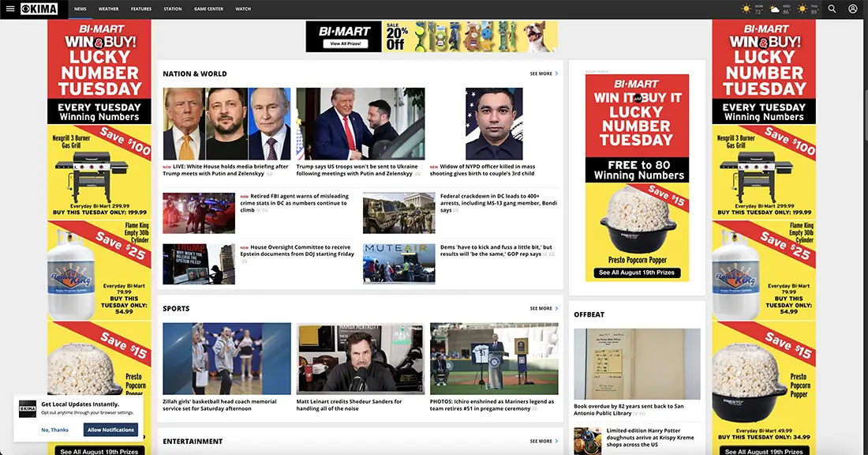Open Mute Air plane thumbnail
The width and height of the screenshot is (868, 455).
[398, 264]
